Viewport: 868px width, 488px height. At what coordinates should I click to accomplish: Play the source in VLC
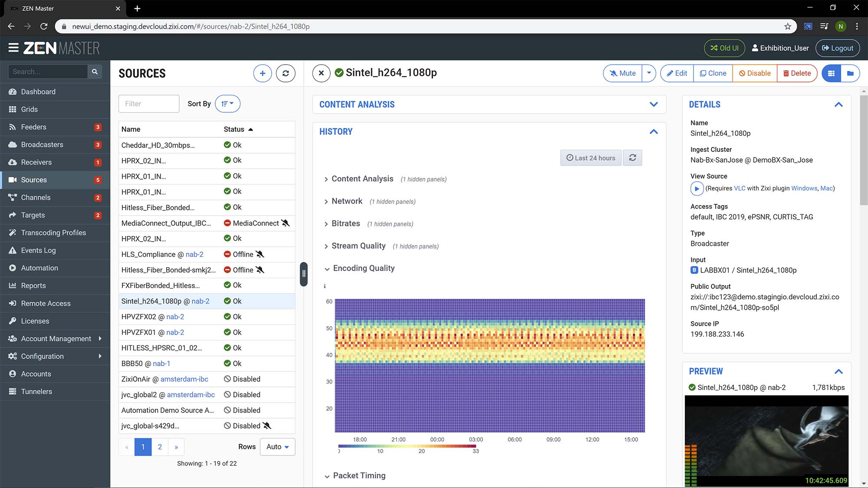point(697,188)
